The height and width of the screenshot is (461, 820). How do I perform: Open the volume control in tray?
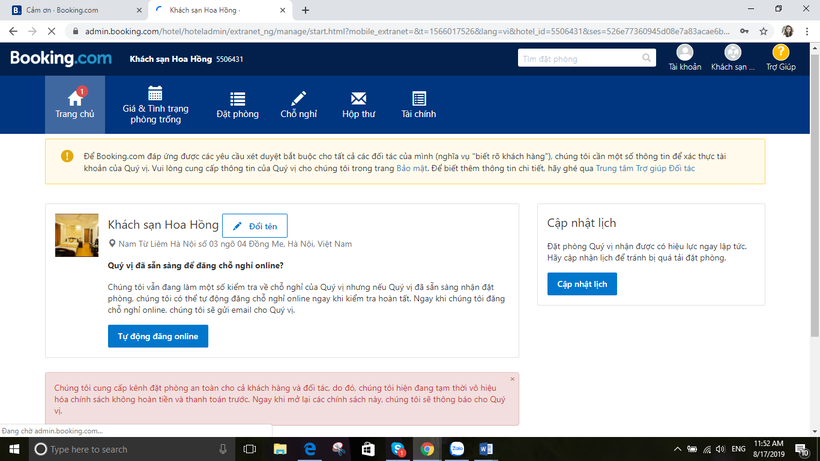[x=721, y=449]
